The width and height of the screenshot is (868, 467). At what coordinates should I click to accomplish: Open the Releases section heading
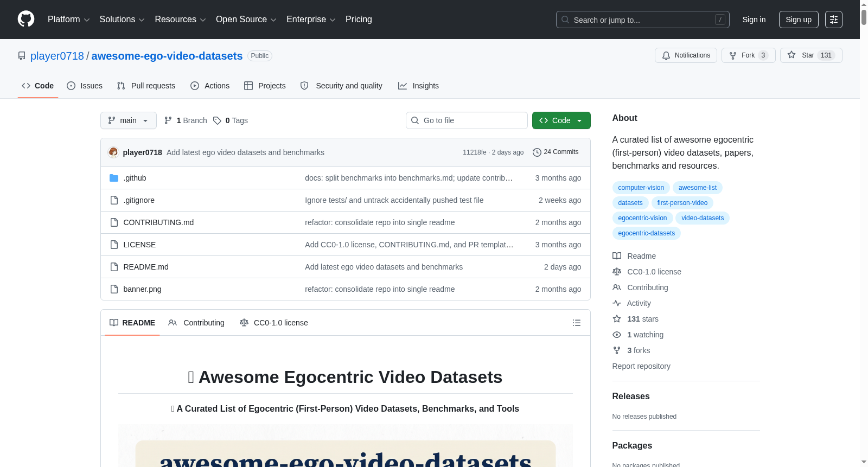[631, 396]
